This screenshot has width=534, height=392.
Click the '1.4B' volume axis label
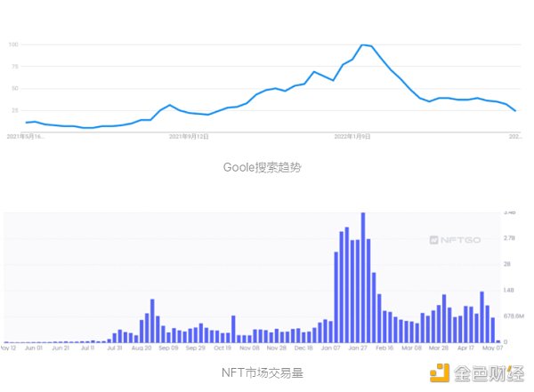(509, 291)
